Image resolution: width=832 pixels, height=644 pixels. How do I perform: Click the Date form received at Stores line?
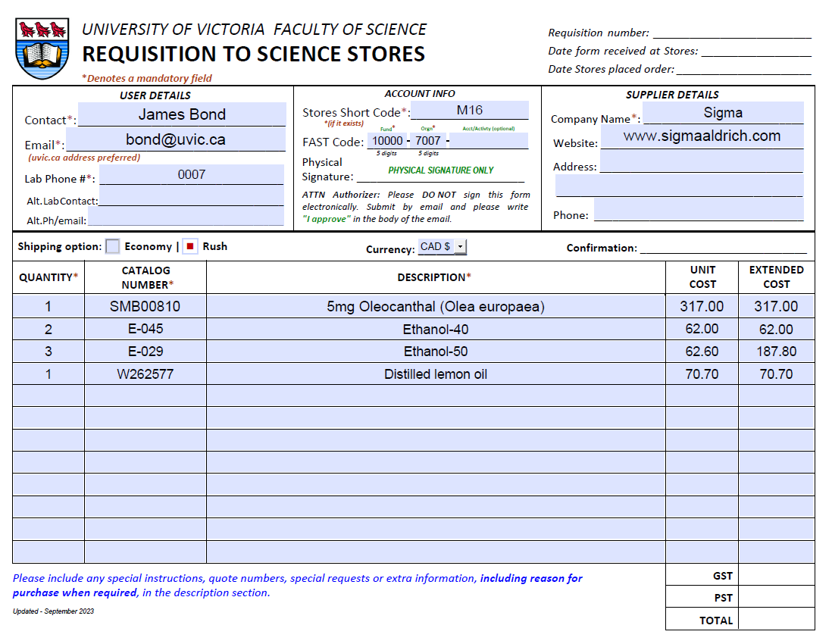(x=756, y=51)
